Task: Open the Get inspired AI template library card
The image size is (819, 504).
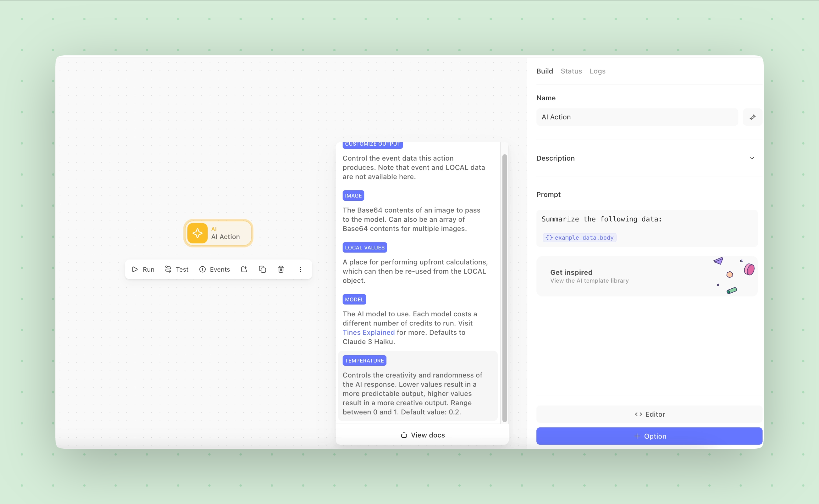Action: 647,276
